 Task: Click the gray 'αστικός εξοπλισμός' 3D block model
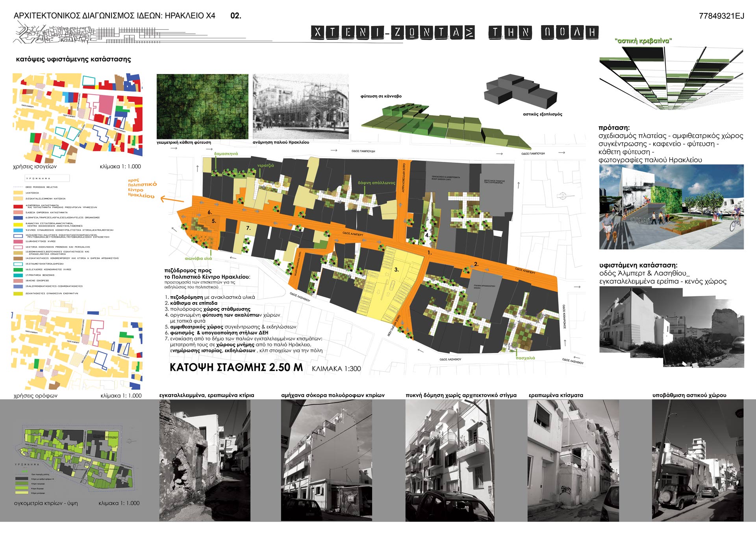pyautogui.click(x=520, y=91)
